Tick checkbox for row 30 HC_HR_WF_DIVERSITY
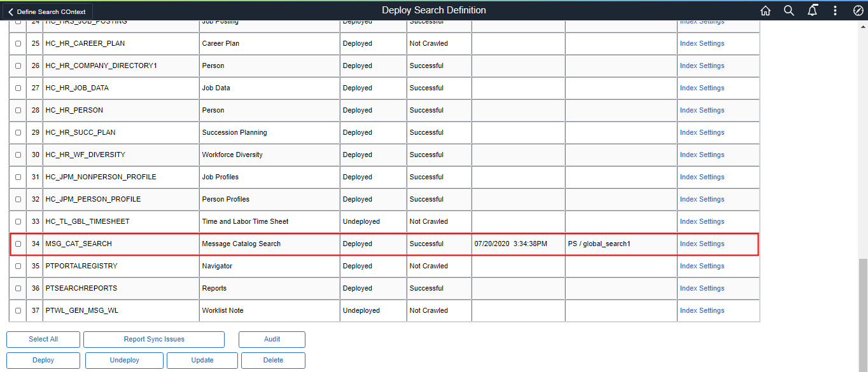Screen dimensions: 868x372 tap(18, 155)
